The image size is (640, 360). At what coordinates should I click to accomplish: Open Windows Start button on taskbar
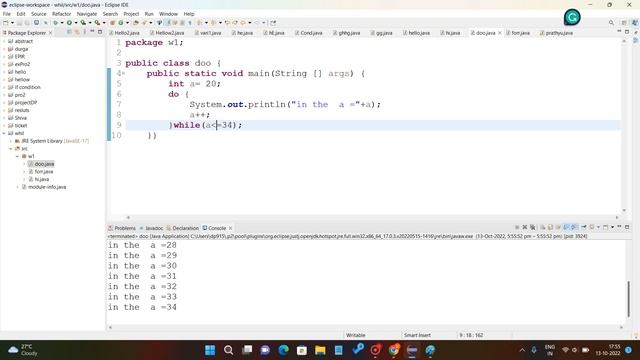210,350
